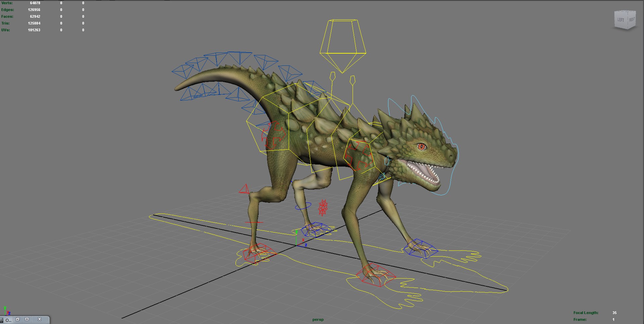Click the vertex count value 64078
Screen dimensions: 644x324
point(35,3)
